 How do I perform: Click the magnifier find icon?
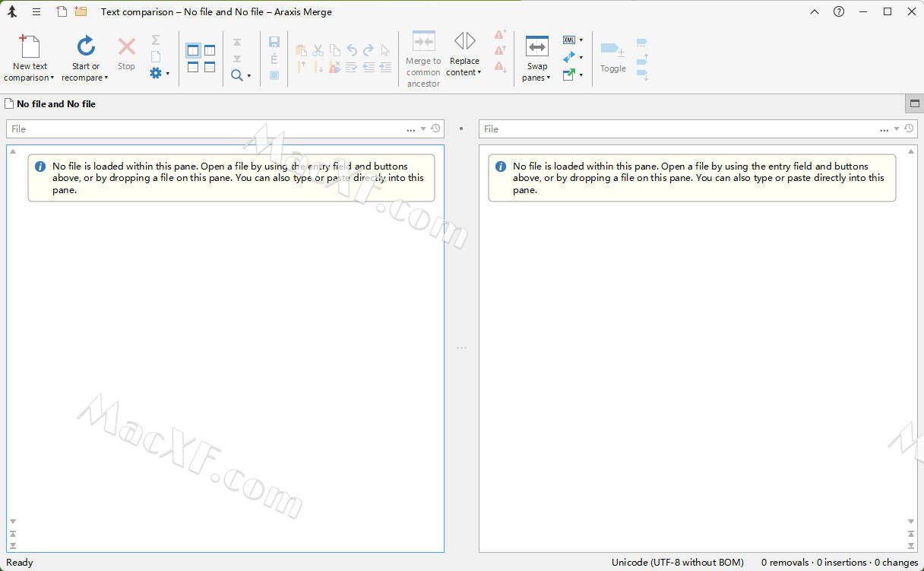[x=237, y=75]
